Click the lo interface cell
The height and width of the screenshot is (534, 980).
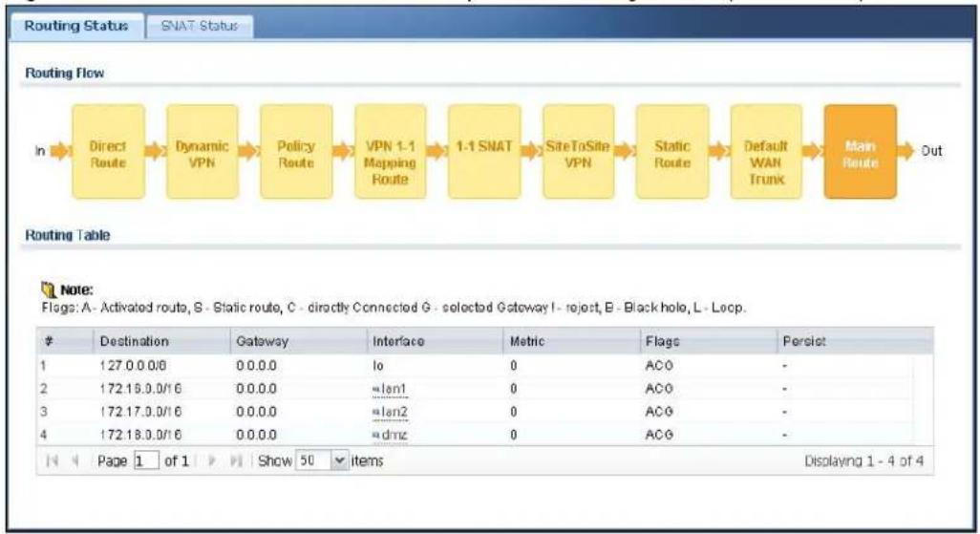[378, 366]
